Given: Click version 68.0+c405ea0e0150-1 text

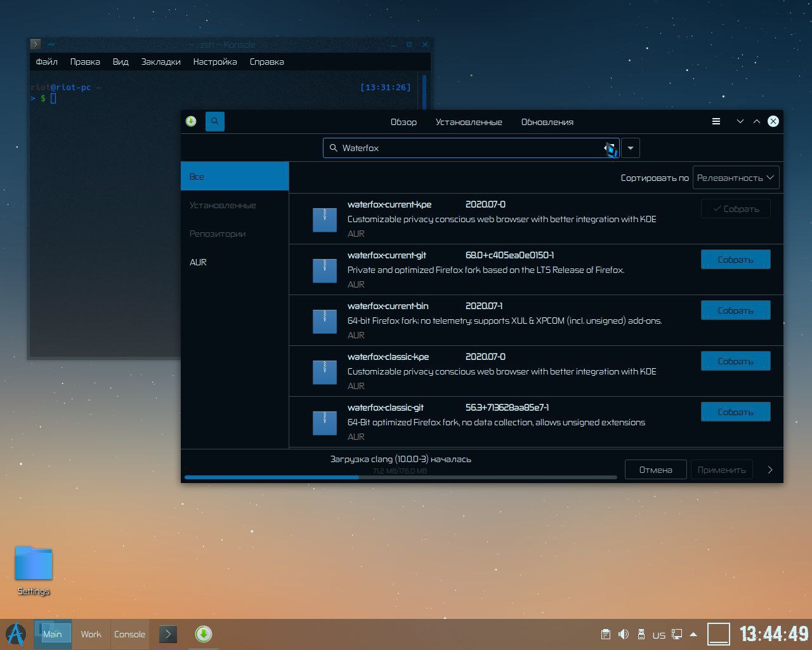Looking at the screenshot, I should [x=509, y=255].
